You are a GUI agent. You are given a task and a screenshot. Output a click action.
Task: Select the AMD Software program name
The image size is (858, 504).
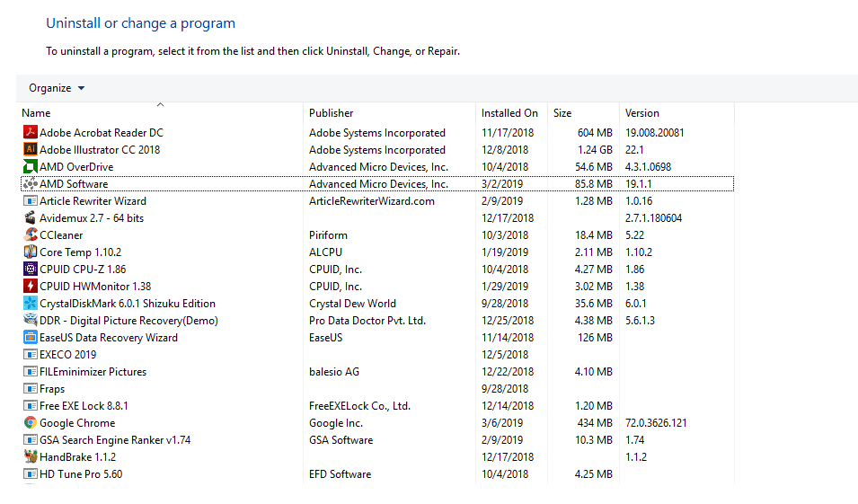tap(74, 184)
